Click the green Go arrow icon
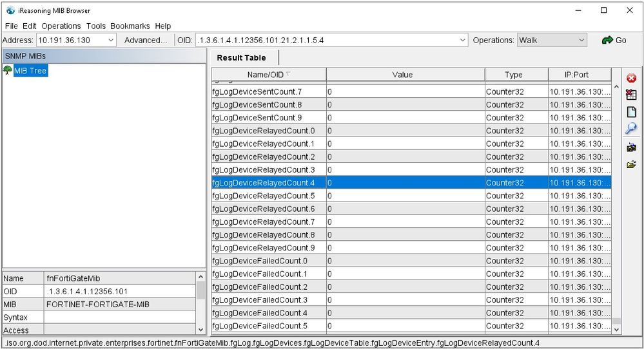This screenshot has height=349, width=644. click(x=607, y=40)
